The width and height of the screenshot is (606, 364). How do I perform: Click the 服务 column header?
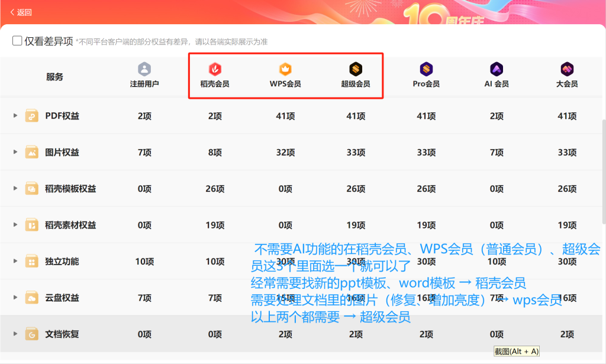54,77
